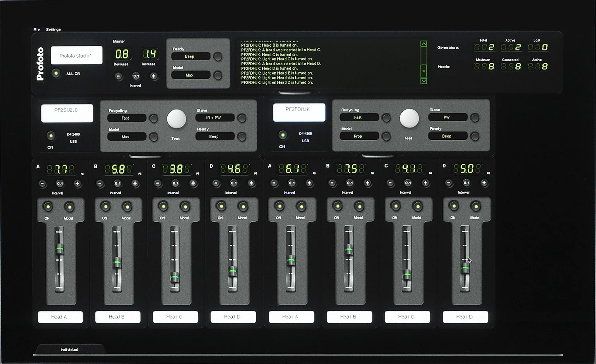Cycle the master Ready Beep selector

point(218,56)
